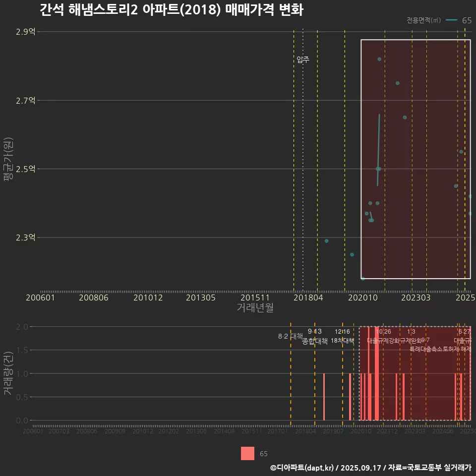The height and width of the screenshot is (476, 476).
Task: Click the '12·16' policy date label
Action: (343, 332)
